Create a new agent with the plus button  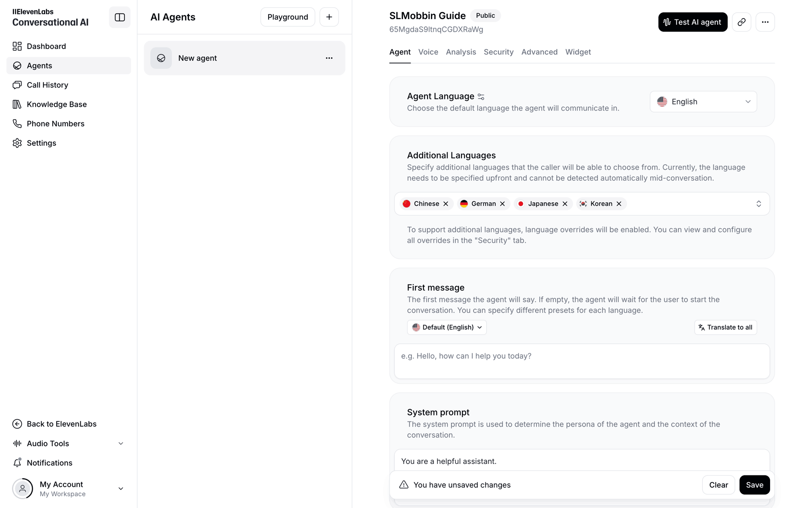coord(329,17)
